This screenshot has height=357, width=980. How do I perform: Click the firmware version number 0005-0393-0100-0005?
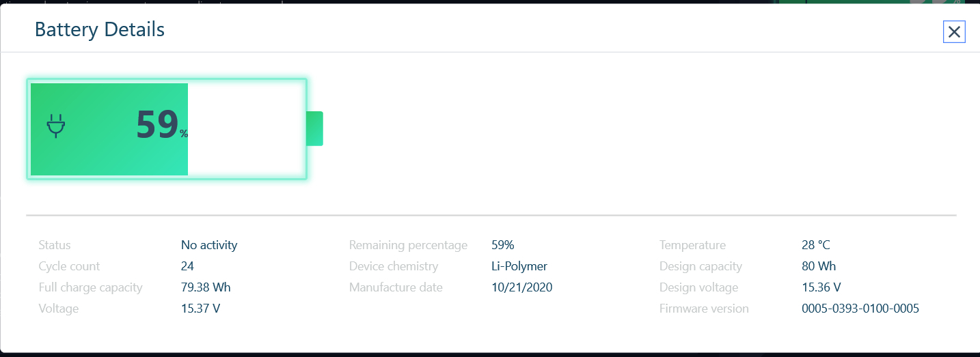coord(860,309)
